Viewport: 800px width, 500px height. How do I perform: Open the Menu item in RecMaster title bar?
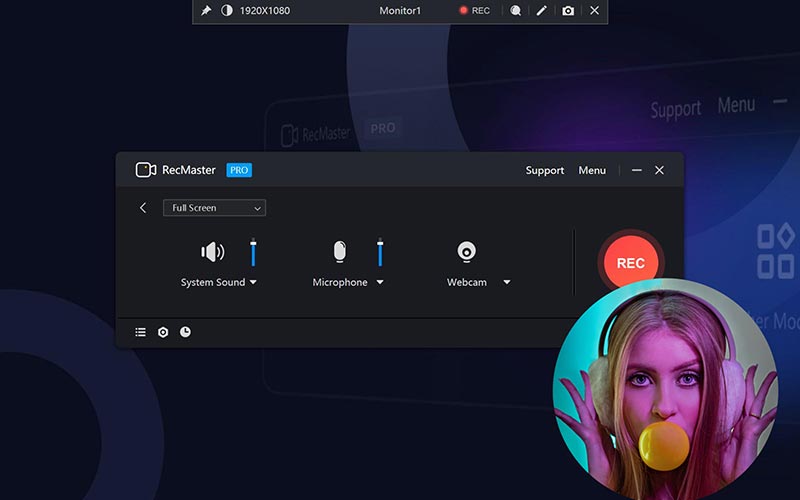pos(592,170)
